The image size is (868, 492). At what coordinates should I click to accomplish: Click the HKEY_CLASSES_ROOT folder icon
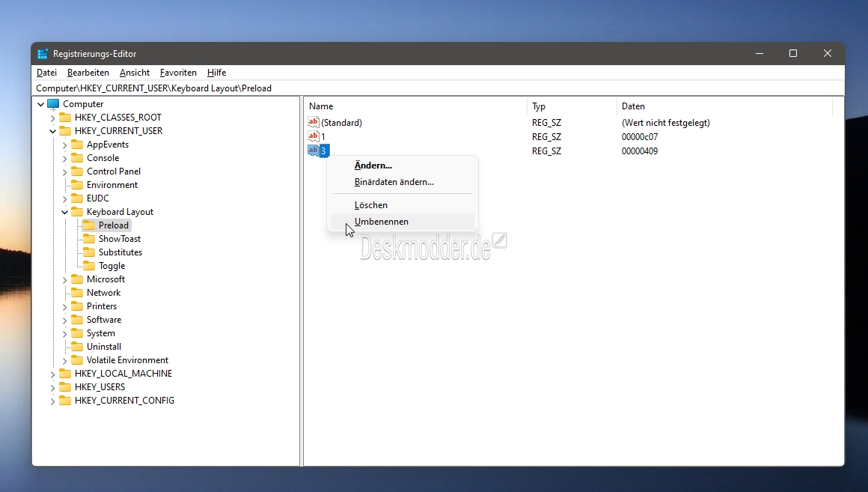pyautogui.click(x=65, y=118)
